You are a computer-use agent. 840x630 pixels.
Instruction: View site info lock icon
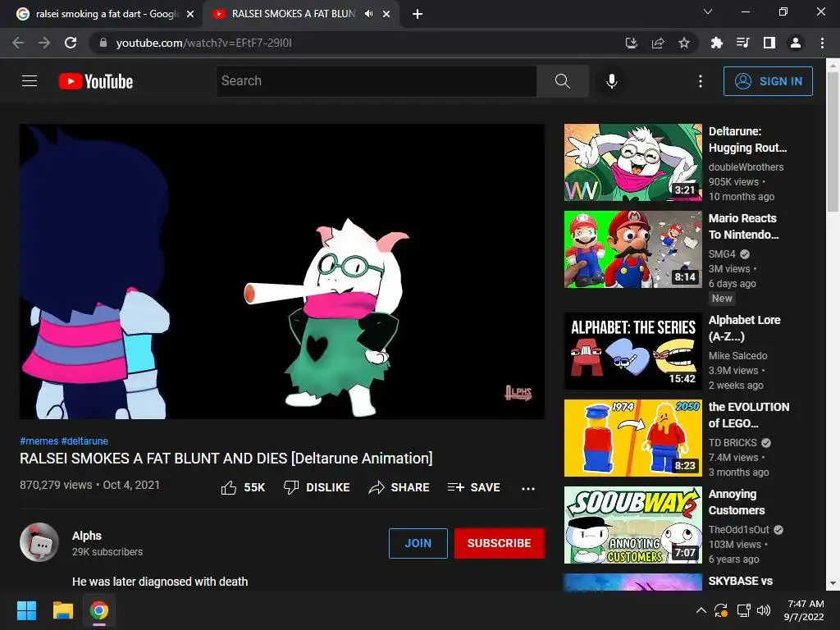click(103, 43)
